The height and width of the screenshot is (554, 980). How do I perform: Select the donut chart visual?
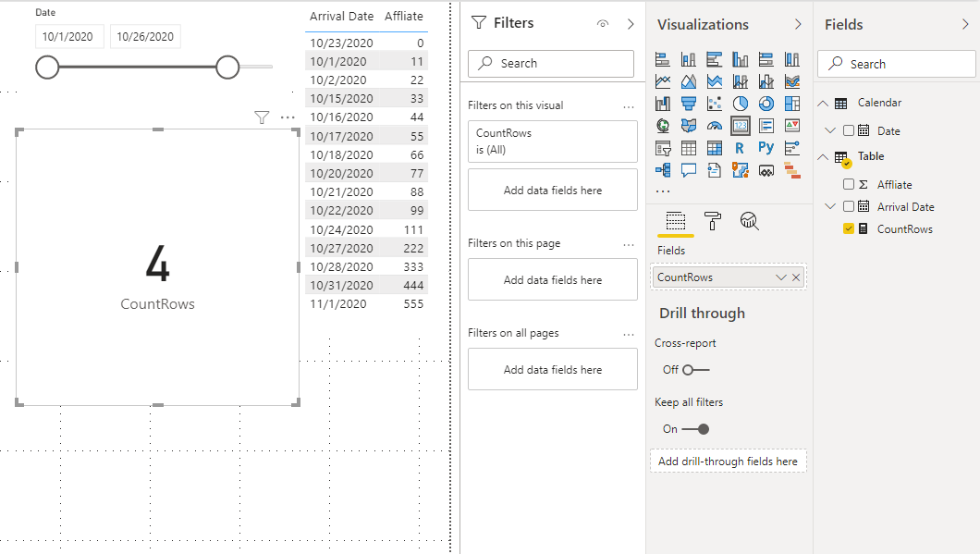pyautogui.click(x=766, y=104)
